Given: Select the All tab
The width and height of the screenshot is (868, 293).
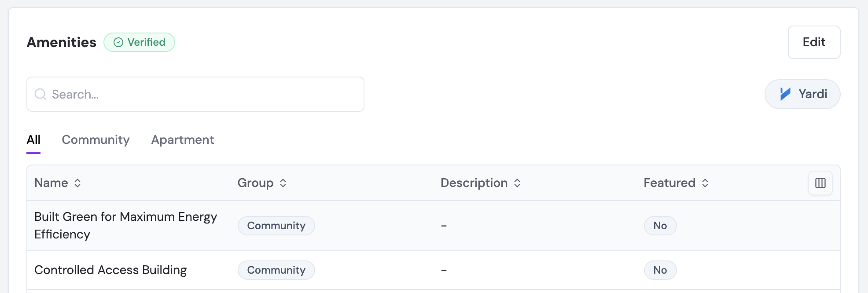Looking at the screenshot, I should 33,140.
